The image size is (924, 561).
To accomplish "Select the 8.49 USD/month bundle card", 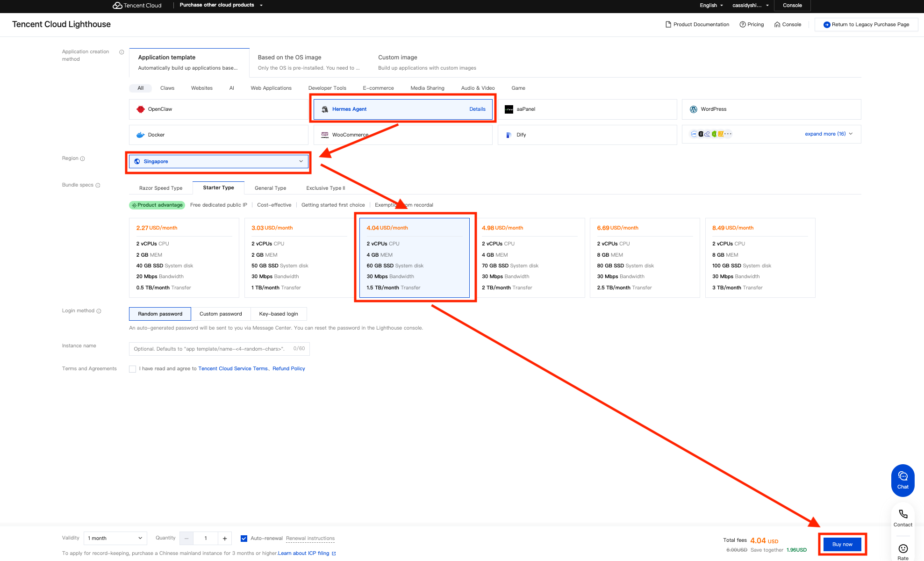I will (x=760, y=258).
